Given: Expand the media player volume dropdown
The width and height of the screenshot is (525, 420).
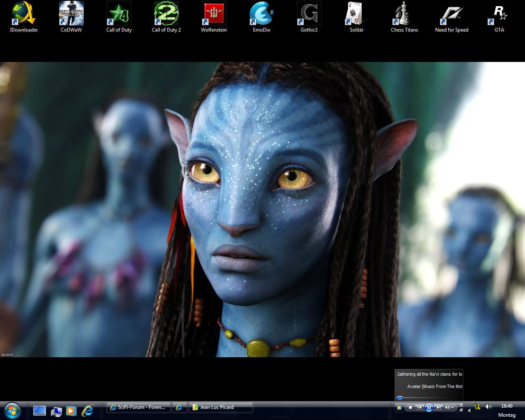Looking at the screenshot, I should point(452,408).
